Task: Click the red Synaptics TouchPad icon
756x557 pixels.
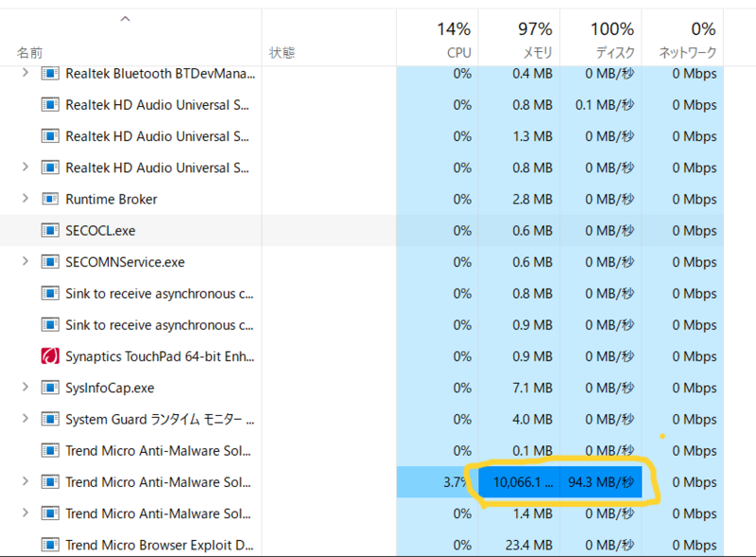Action: pos(50,357)
